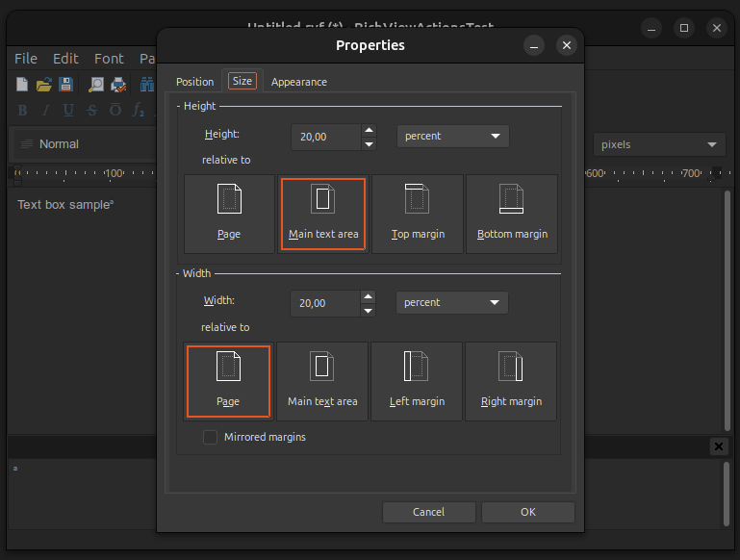Screen dimensions: 740x560
Task: Decrease Width value with down arrow
Action: coord(369,311)
